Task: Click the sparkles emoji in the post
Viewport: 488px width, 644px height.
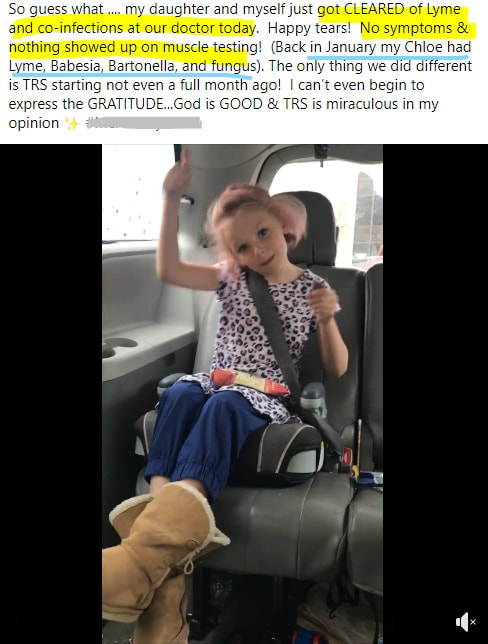Action: coord(72,123)
